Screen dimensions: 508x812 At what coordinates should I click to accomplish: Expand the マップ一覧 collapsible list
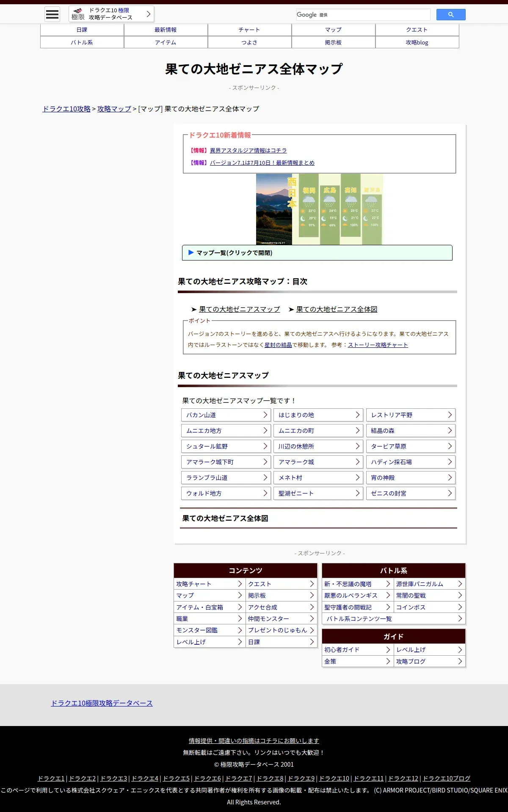click(317, 253)
